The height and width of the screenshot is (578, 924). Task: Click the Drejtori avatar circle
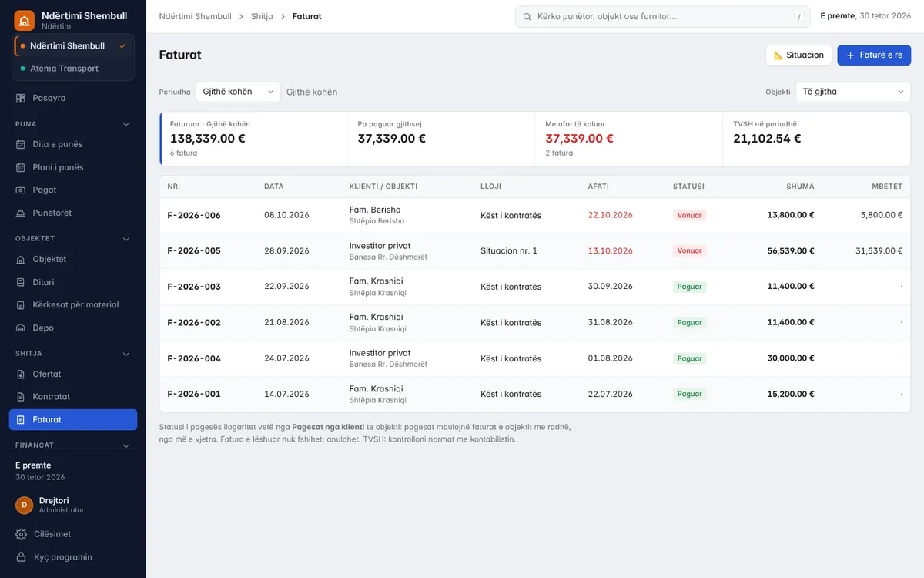(25, 505)
